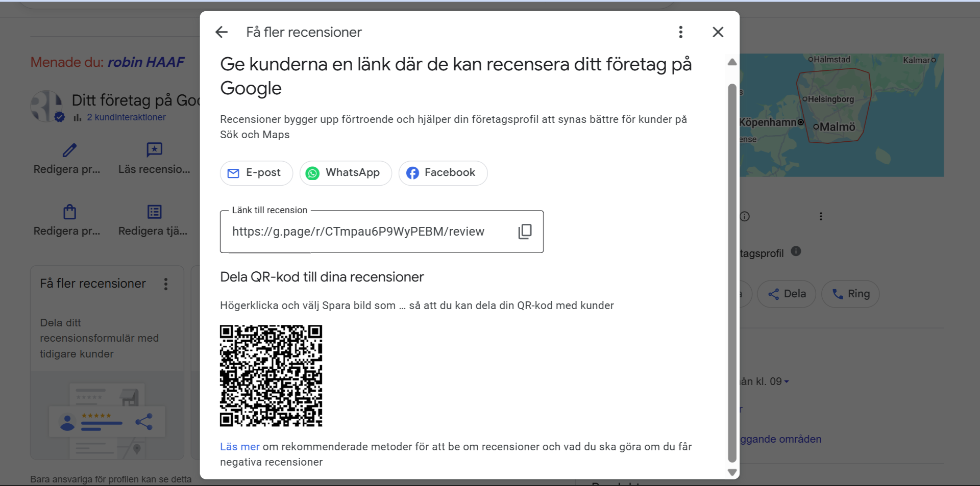Select the review link URL field
The width and height of the screenshot is (980, 486).
tap(382, 232)
